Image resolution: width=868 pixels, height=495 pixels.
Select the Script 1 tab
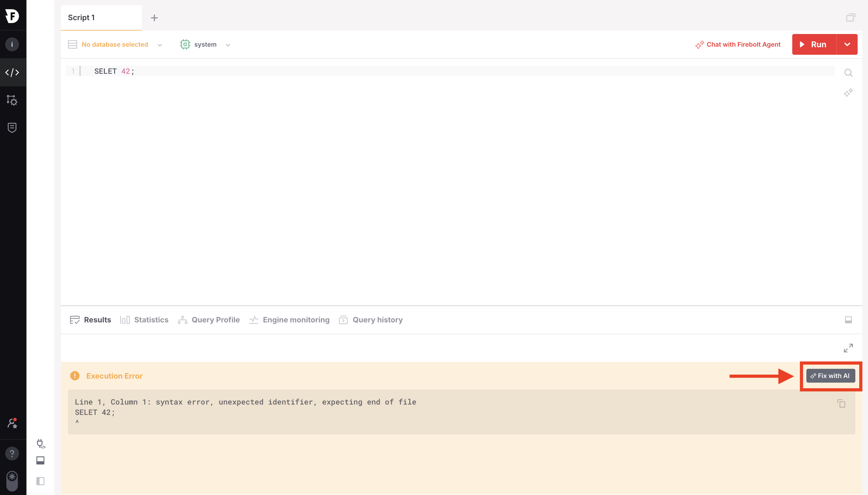(x=101, y=18)
